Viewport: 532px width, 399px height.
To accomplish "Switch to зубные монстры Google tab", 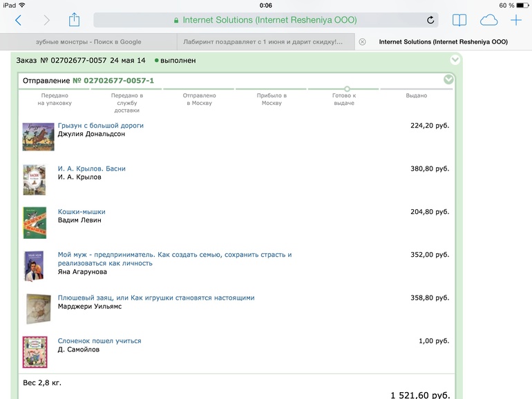I will [x=88, y=42].
